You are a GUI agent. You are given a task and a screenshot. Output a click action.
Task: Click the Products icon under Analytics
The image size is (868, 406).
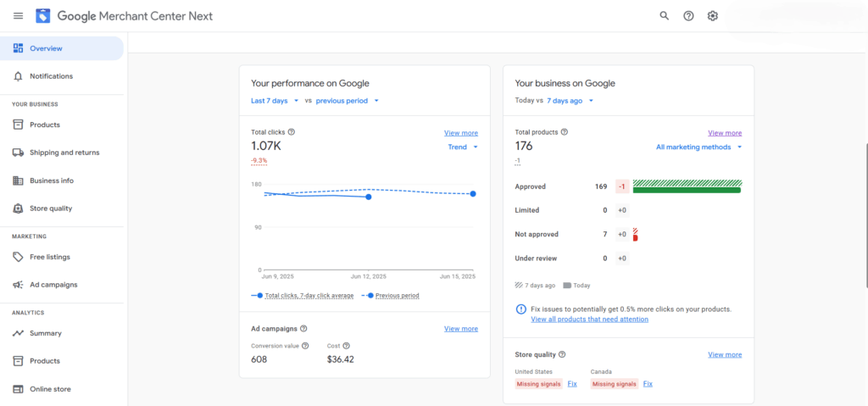pyautogui.click(x=19, y=360)
